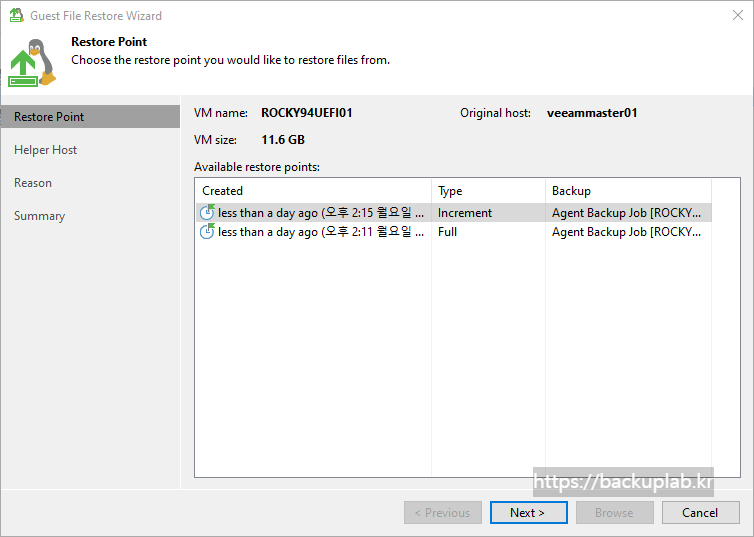Image resolution: width=754 pixels, height=537 pixels.
Task: Click the VM size label
Action: click(x=215, y=140)
